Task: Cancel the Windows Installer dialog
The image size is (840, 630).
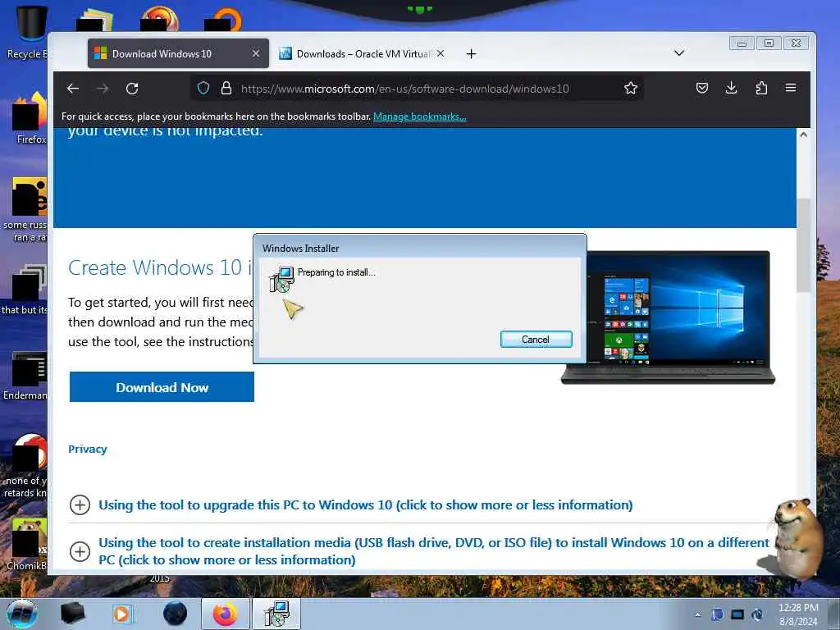Action: (536, 339)
